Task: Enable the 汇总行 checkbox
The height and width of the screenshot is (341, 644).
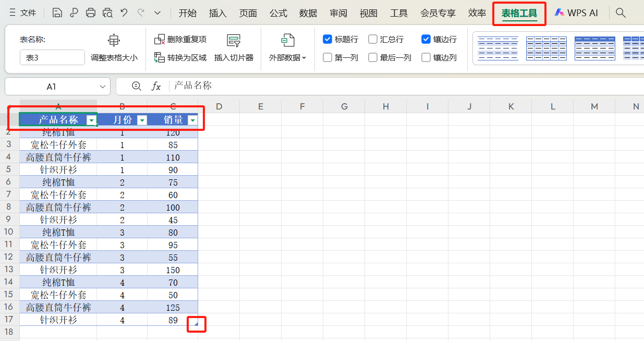Action: 373,39
